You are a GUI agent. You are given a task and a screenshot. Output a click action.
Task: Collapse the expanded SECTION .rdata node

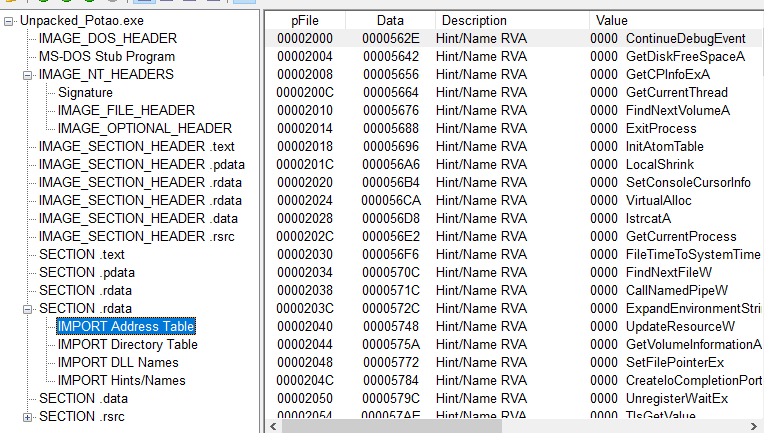pyautogui.click(x=28, y=309)
